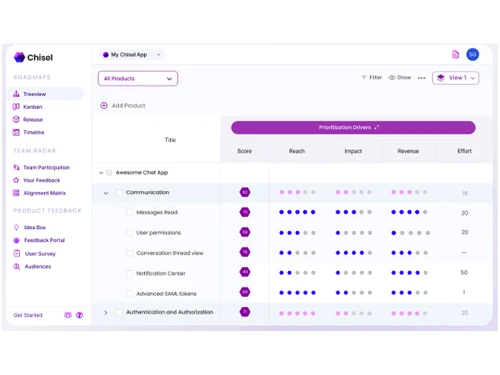Click the Show visibility button
This screenshot has width=500, height=375.
point(400,77)
